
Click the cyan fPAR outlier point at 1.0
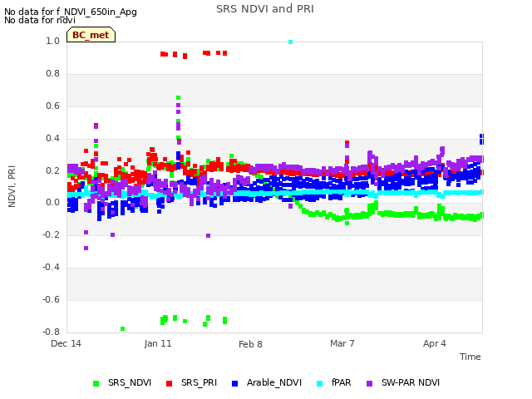pyautogui.click(x=290, y=42)
